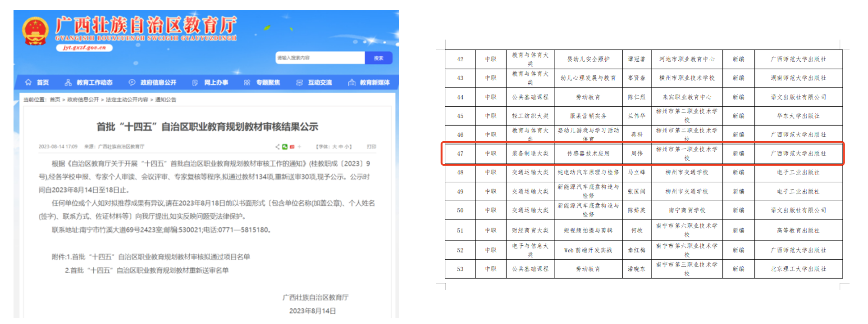Click the article title 首批“十四五”自治区职业教育规划教材审核结果公示

(x=207, y=127)
